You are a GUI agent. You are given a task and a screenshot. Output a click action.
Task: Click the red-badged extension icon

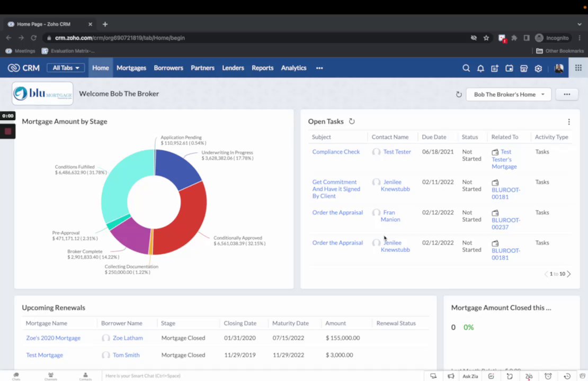click(502, 38)
